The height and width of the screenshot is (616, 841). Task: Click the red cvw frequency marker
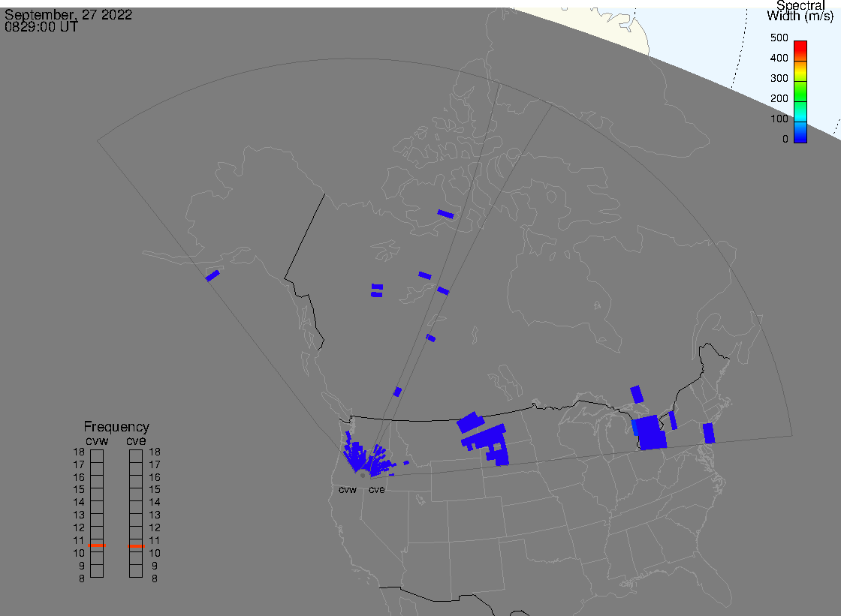(97, 545)
